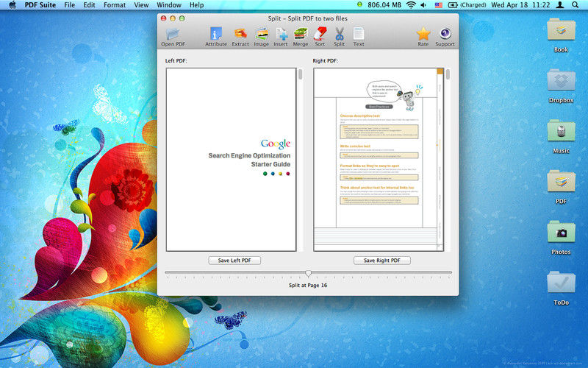Close the Split window

(x=163, y=18)
